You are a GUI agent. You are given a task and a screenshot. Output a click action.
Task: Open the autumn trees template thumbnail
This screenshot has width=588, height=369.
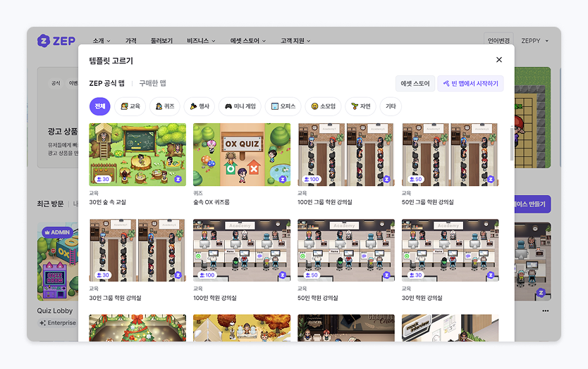(x=242, y=327)
